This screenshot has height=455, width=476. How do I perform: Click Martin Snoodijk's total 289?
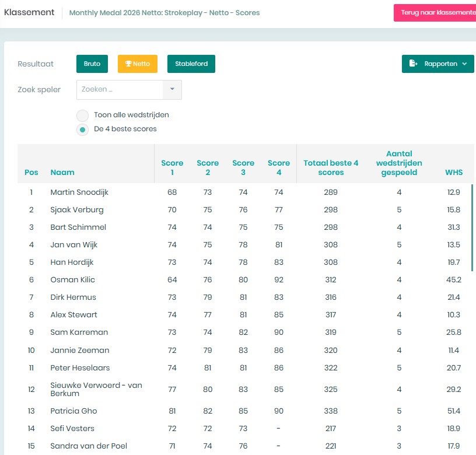331,192
